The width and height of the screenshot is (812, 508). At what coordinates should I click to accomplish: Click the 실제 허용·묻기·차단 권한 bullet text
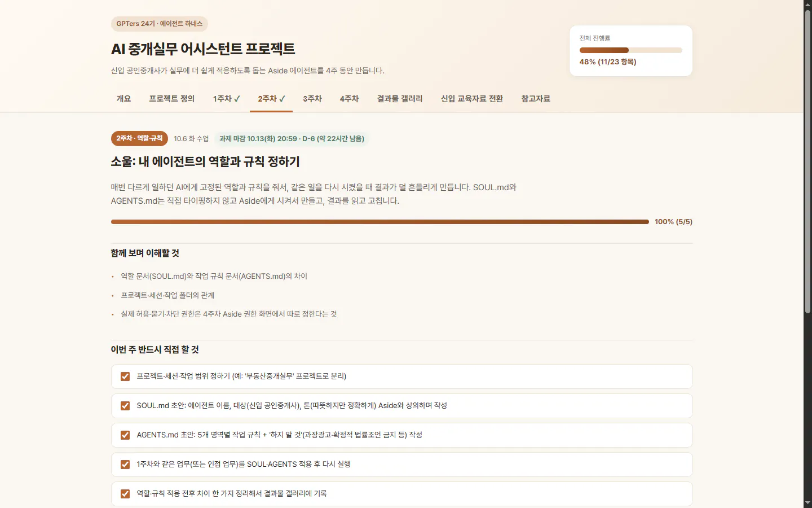[229, 314]
